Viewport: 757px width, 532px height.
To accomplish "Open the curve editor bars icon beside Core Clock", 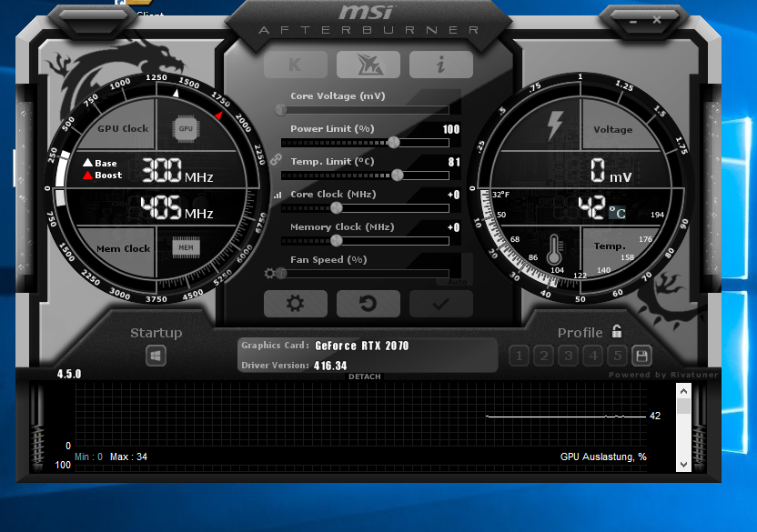I will (278, 195).
